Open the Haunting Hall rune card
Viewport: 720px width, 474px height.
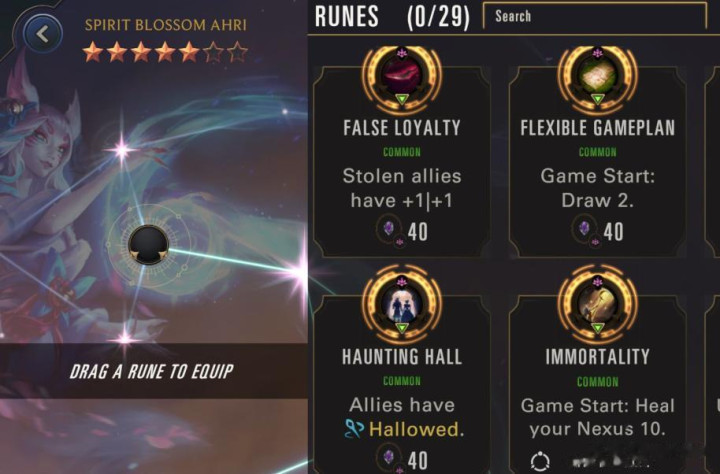tap(402, 385)
